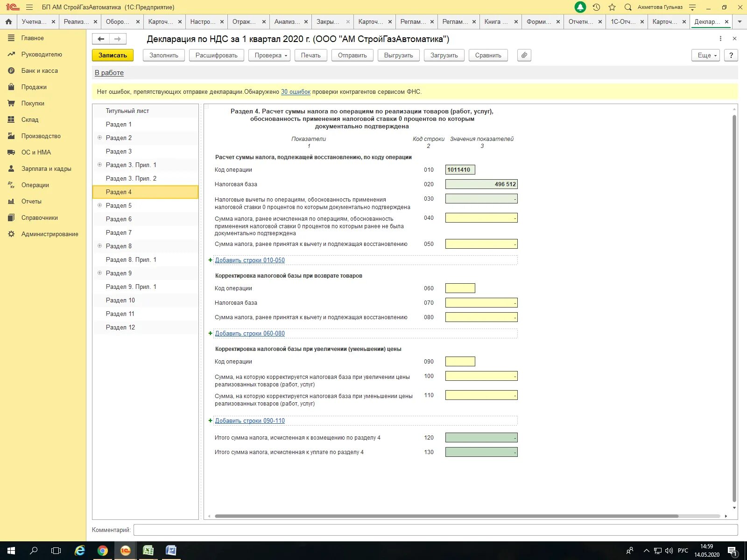
Task: Open Еще dropdown menu
Action: [x=706, y=55]
